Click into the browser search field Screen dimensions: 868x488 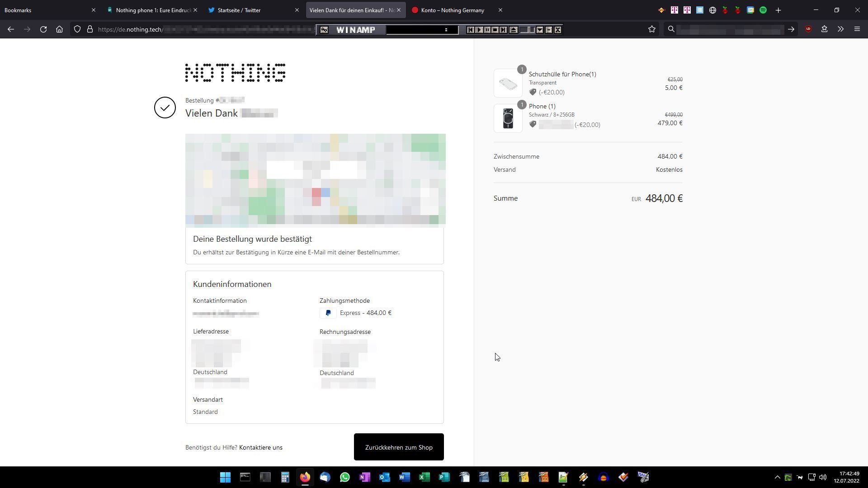pyautogui.click(x=730, y=29)
